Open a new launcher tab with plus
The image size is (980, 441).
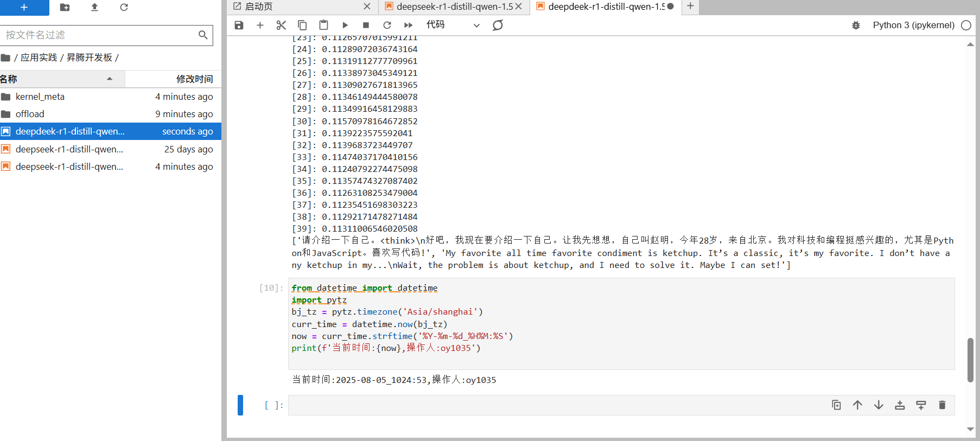click(690, 6)
